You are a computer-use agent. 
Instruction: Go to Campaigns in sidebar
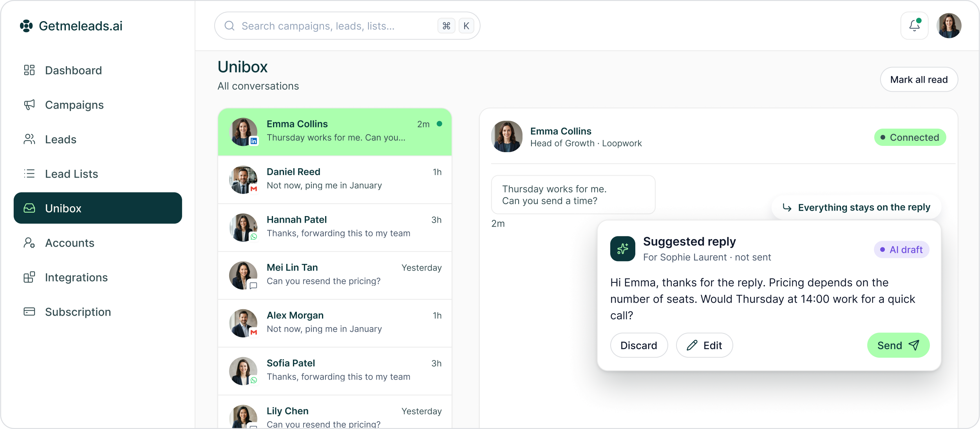tap(98, 105)
